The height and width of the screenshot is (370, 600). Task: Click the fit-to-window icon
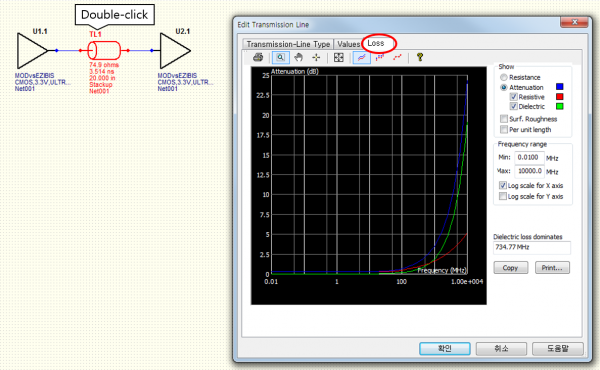(x=339, y=57)
